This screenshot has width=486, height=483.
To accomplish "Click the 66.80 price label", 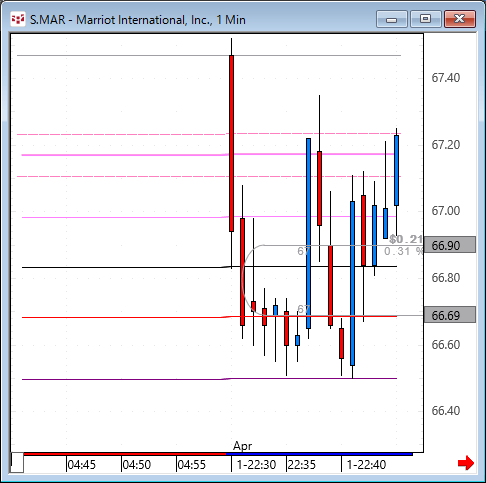I will (446, 277).
